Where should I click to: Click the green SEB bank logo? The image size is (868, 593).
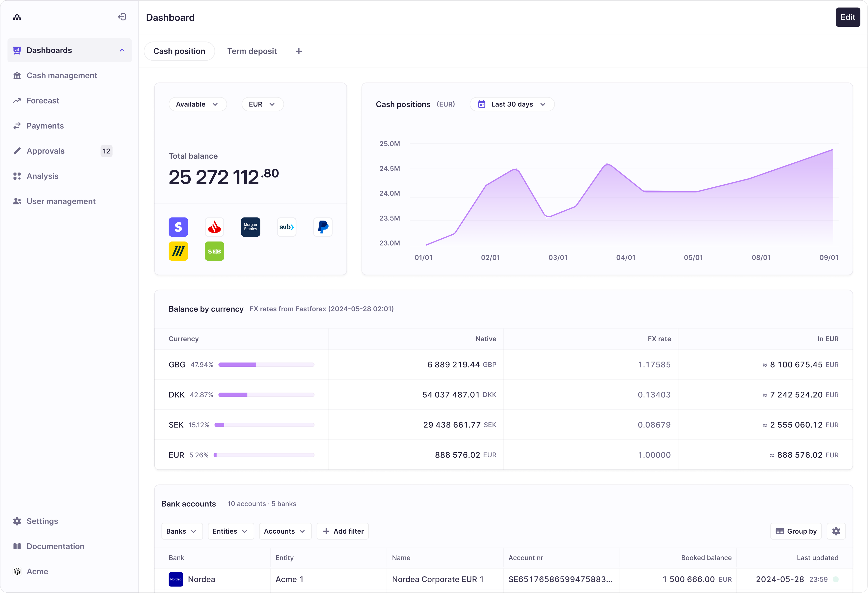point(214,251)
